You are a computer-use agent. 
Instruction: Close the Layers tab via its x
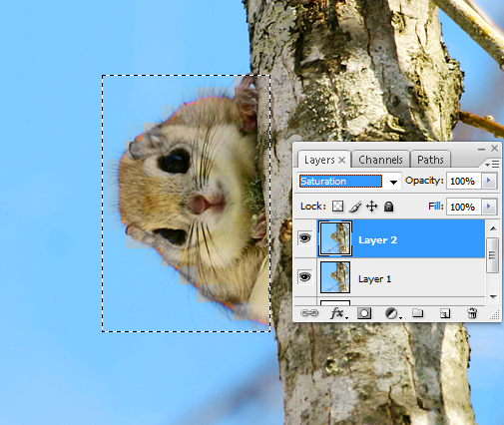click(x=342, y=161)
